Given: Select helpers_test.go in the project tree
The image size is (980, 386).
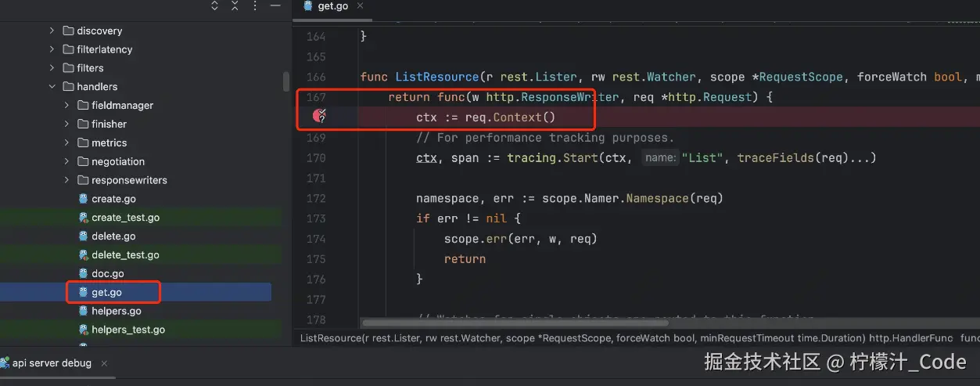Looking at the screenshot, I should [128, 330].
